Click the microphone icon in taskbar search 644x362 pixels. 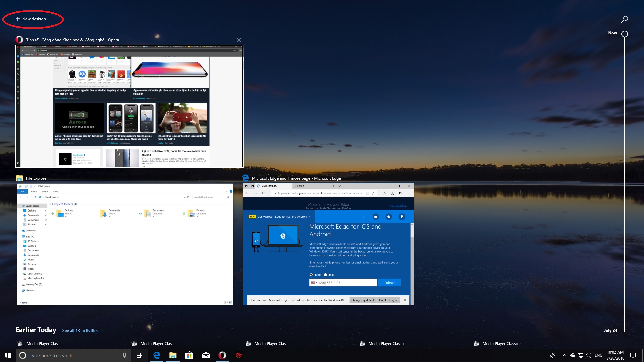[124, 355]
